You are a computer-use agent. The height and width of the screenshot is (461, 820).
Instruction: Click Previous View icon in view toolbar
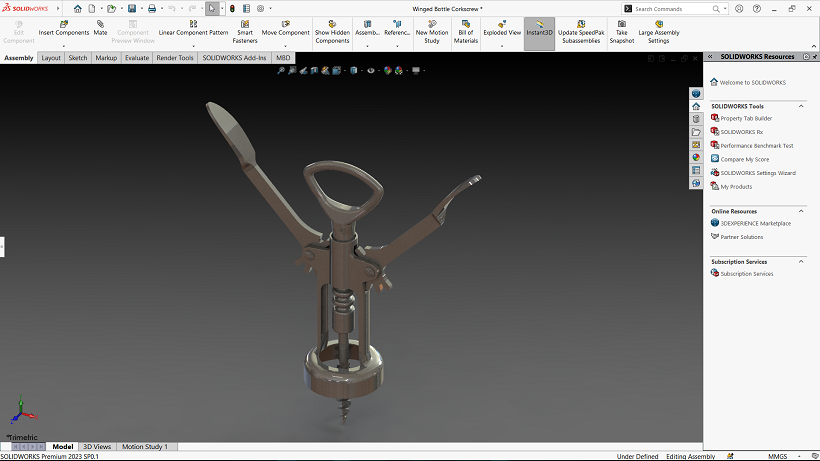303,70
